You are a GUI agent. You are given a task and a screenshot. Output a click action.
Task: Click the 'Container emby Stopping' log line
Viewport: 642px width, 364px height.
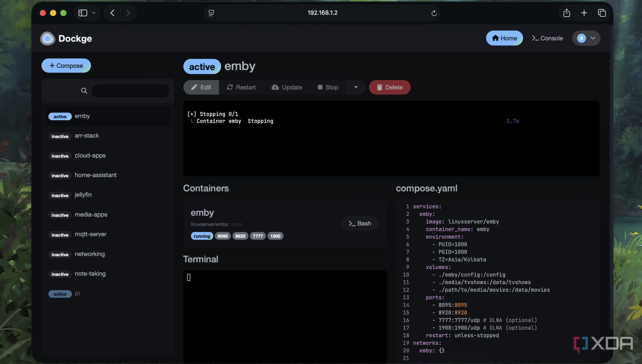[x=235, y=121]
